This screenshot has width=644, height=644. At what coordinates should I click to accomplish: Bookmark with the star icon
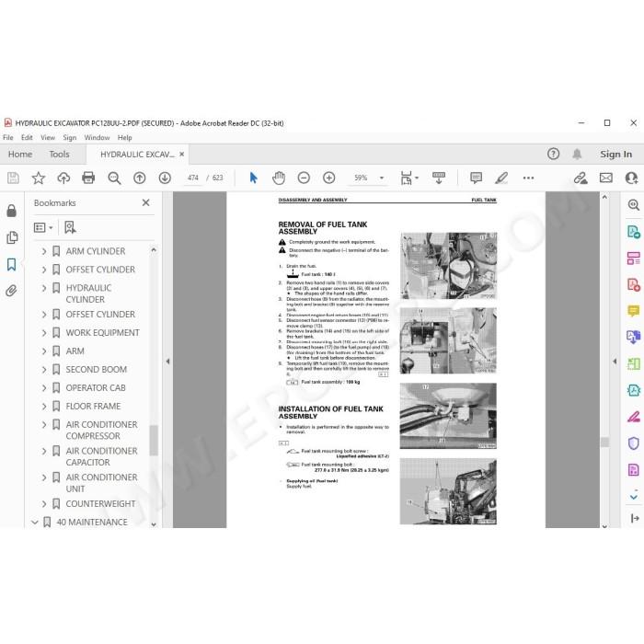click(x=39, y=178)
